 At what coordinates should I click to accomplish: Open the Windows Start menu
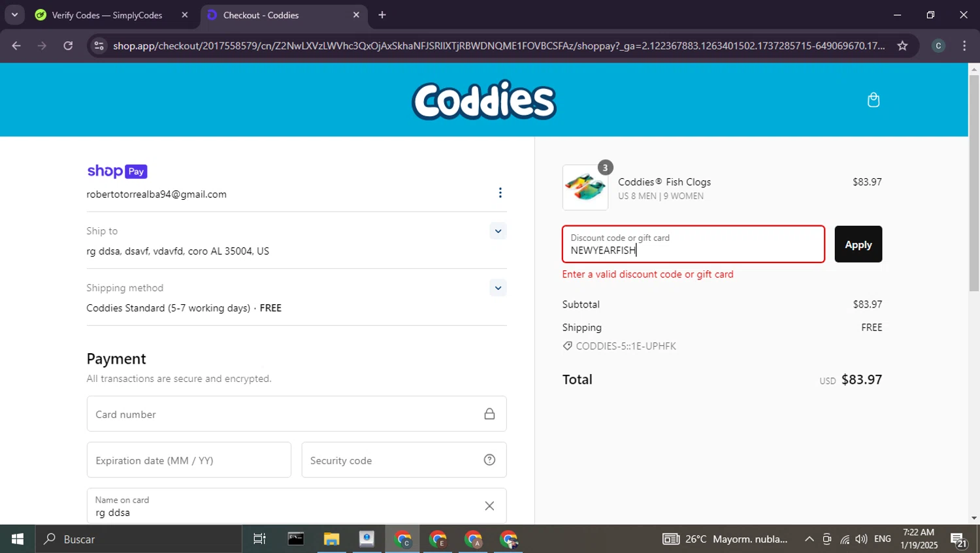[x=17, y=539]
